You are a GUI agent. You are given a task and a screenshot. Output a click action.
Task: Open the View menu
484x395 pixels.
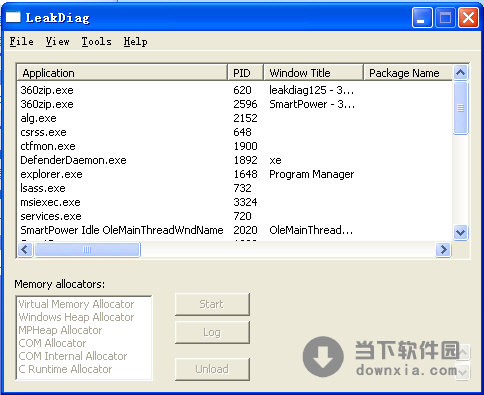click(58, 42)
